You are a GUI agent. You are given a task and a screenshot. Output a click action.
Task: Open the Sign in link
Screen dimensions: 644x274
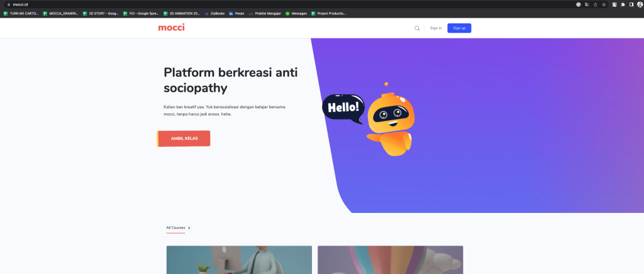point(436,28)
